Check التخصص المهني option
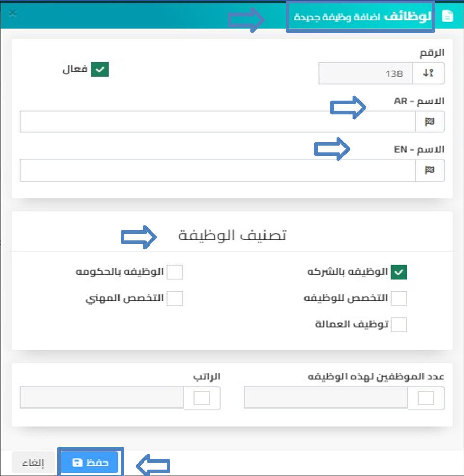The height and width of the screenshot is (476, 464). pos(175,298)
